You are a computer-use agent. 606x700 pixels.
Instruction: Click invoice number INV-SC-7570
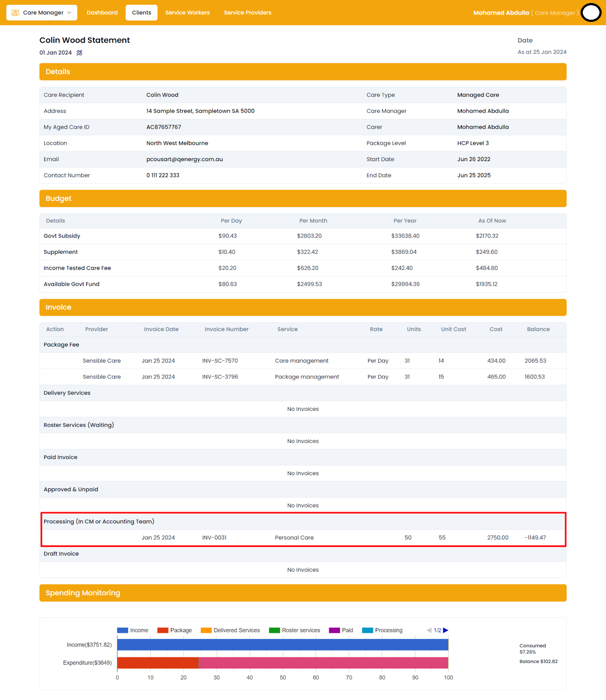click(220, 361)
